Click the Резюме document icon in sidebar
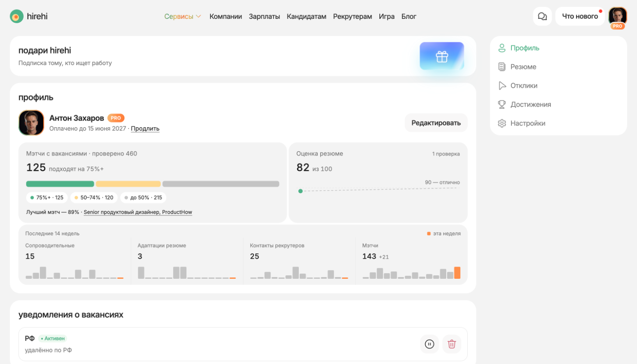The image size is (637, 364). 502,67
